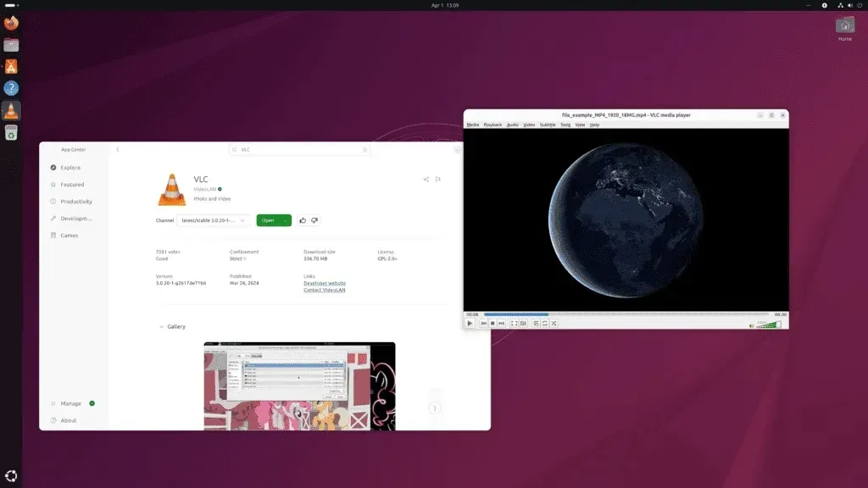Open the Video menu in VLC
The height and width of the screenshot is (488, 868).
[529, 125]
